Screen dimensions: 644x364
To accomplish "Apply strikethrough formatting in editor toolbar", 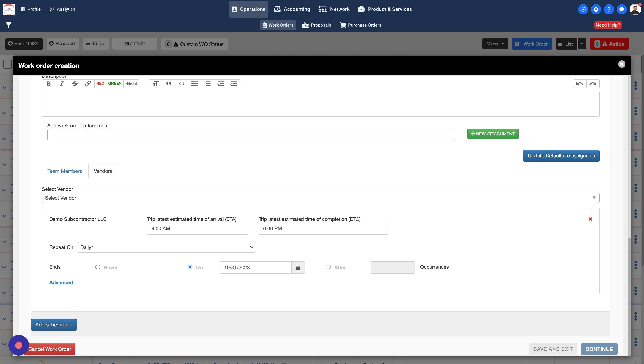I will coord(75,84).
